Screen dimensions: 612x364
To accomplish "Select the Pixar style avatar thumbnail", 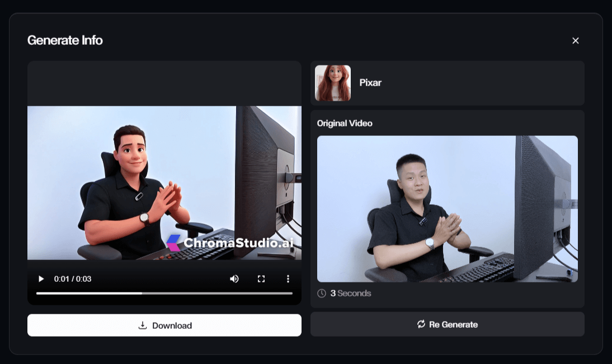I will [333, 83].
